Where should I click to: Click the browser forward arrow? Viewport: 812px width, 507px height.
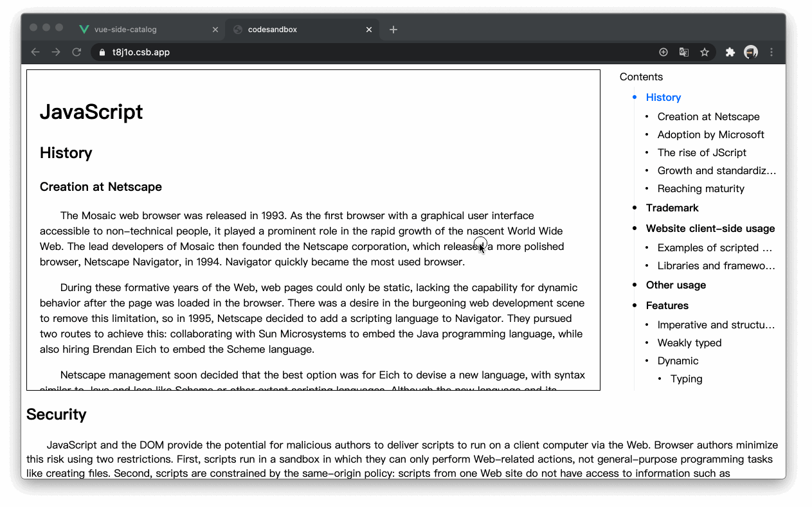(56, 52)
